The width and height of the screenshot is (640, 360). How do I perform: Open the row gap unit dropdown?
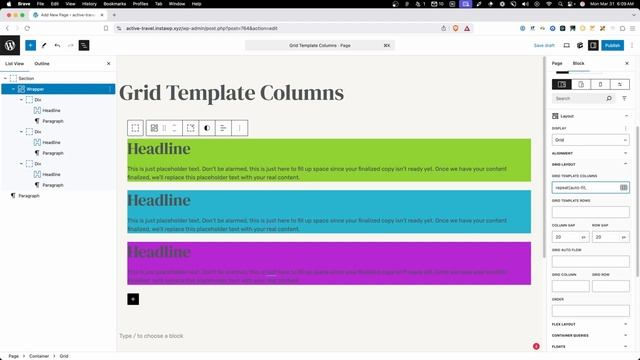click(x=623, y=237)
